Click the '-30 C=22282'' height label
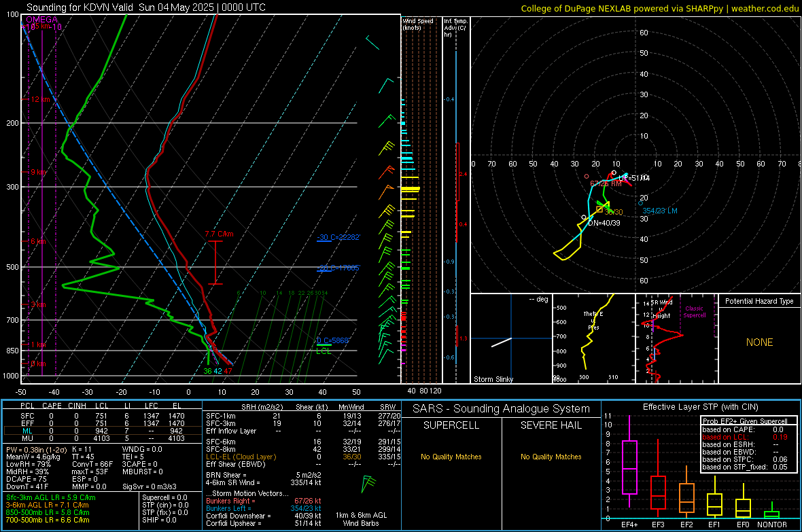The height and width of the screenshot is (532, 802). (x=338, y=237)
